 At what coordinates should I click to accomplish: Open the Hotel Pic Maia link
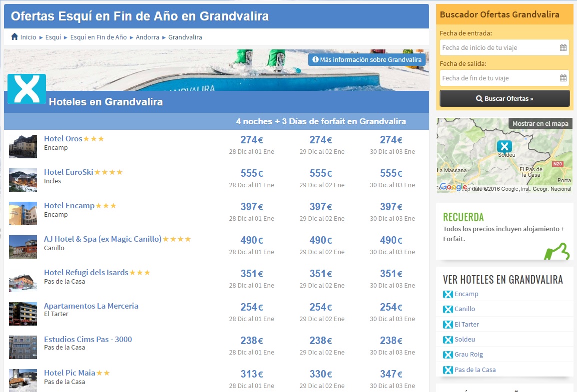coord(69,373)
